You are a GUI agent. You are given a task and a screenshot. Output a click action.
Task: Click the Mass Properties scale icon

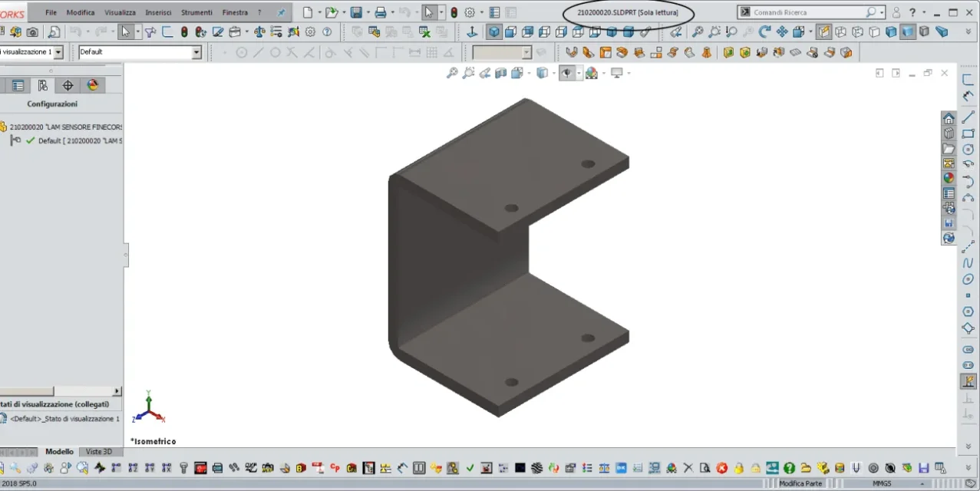pyautogui.click(x=259, y=32)
